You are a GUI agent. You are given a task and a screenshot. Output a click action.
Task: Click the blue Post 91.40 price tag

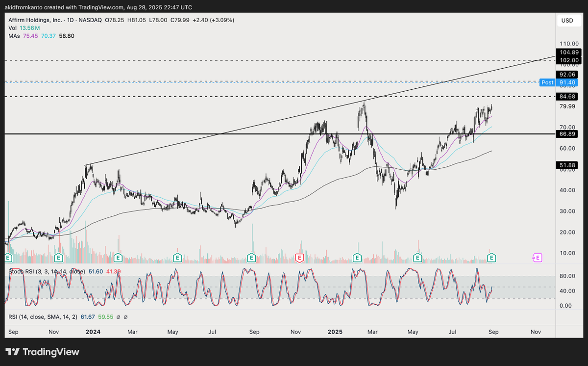tap(558, 82)
